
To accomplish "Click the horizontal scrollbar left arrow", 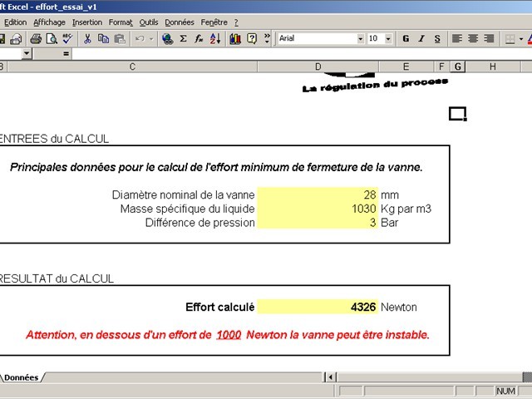I will coord(330,377).
